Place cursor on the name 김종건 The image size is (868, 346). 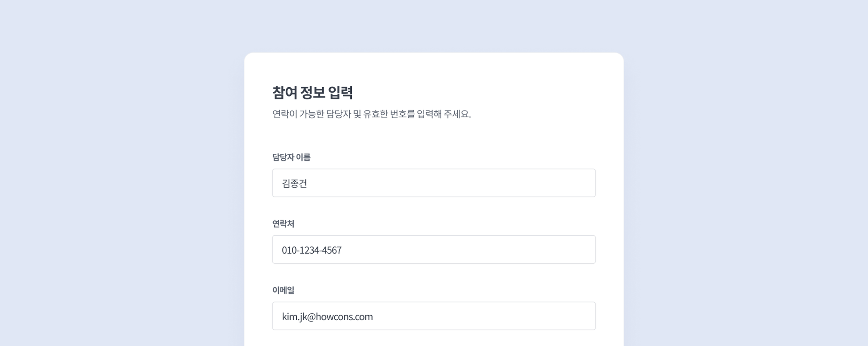tap(295, 183)
